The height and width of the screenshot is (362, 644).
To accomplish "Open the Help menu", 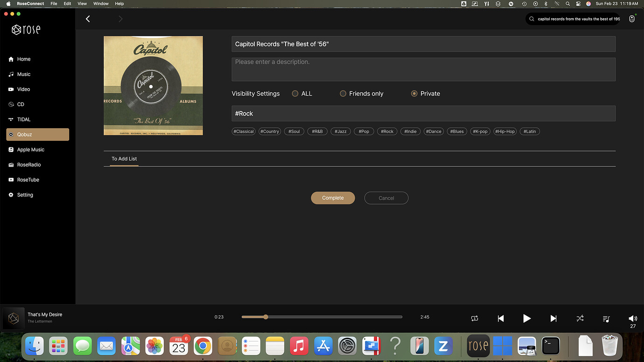I will (119, 3).
